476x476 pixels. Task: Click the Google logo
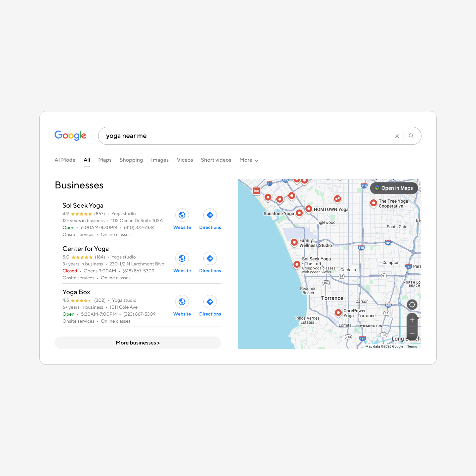pos(70,136)
